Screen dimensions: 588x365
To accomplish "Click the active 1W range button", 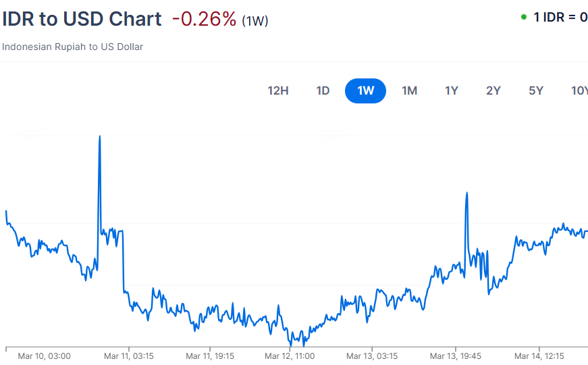I will pyautogui.click(x=365, y=91).
